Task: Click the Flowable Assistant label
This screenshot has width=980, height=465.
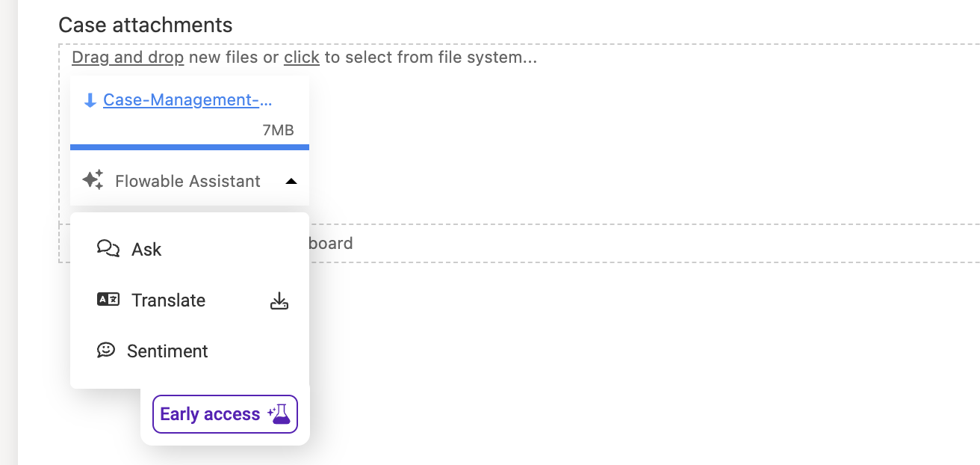Action: pos(187,181)
